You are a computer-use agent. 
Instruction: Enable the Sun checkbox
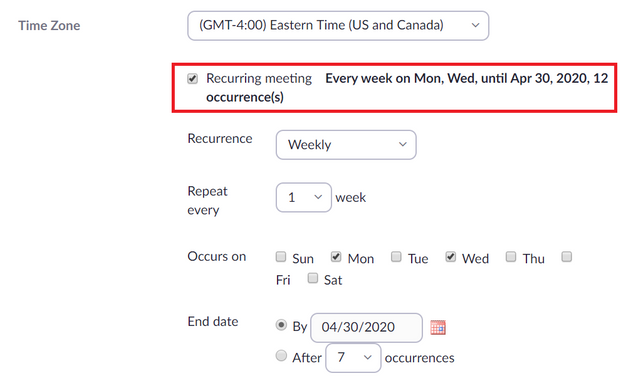pos(281,257)
